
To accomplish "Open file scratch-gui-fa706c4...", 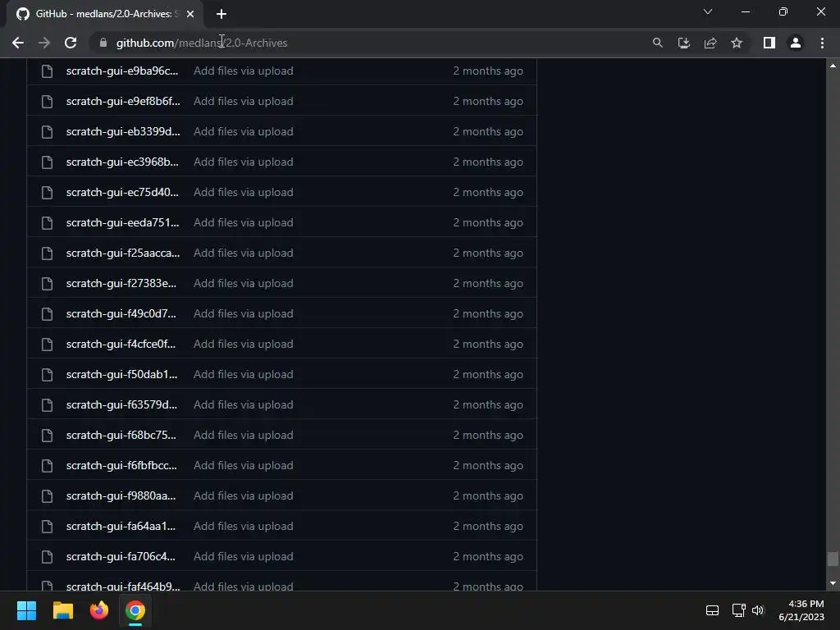I will [121, 557].
